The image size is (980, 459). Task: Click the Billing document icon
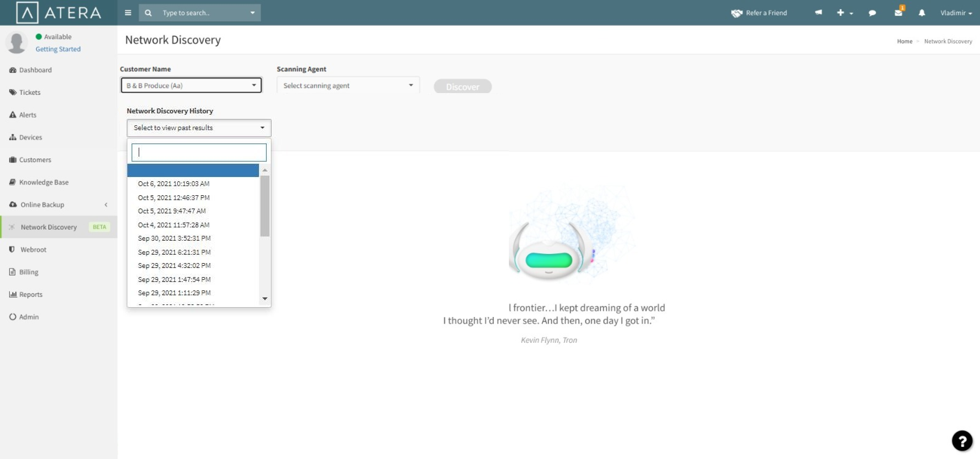pyautogui.click(x=12, y=271)
